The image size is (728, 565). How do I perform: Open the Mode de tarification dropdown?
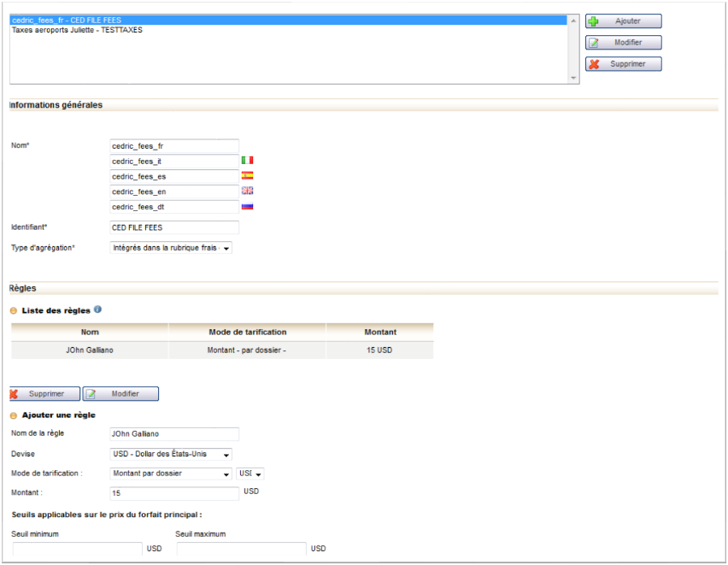(x=171, y=474)
